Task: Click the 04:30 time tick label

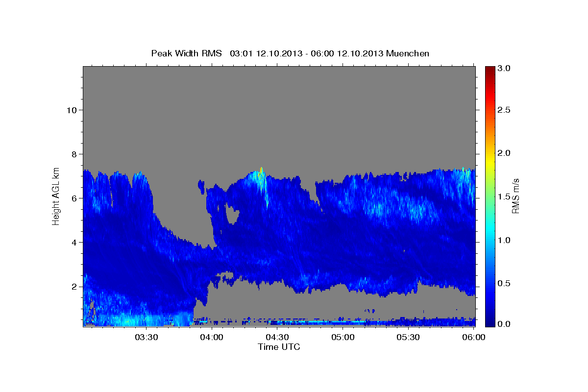Action: pos(277,338)
